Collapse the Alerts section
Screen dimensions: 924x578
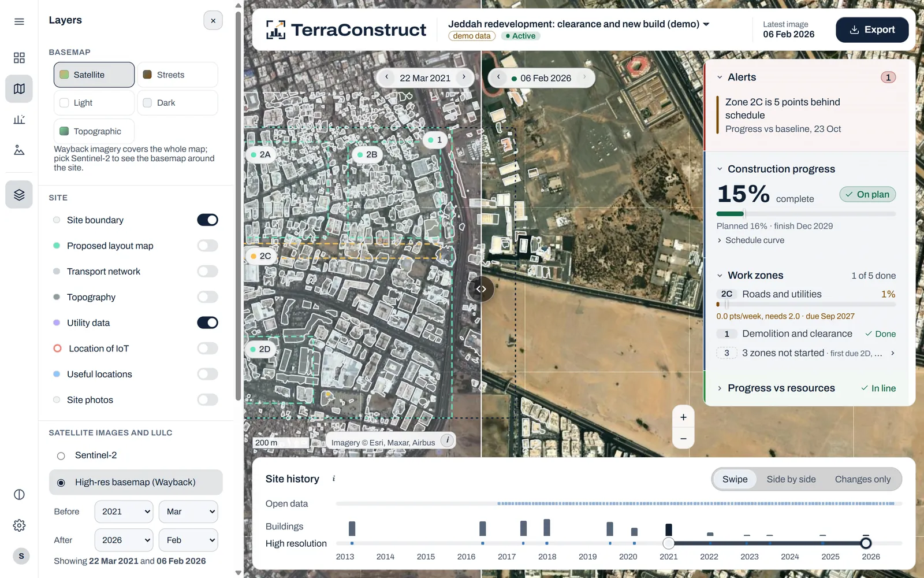point(720,77)
